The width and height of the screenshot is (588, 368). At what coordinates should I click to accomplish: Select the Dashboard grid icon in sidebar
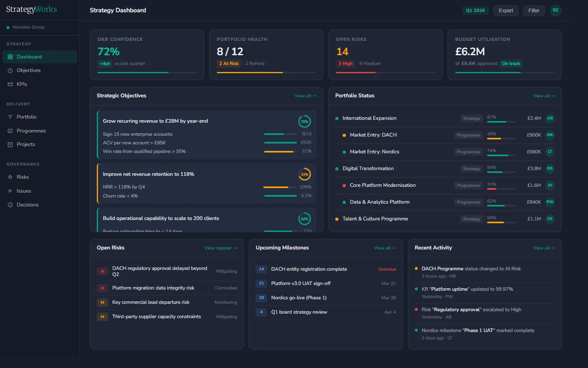[10, 56]
